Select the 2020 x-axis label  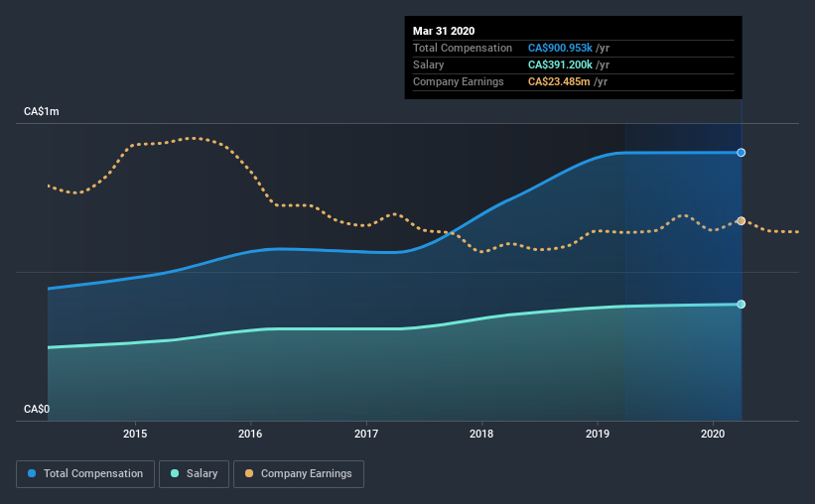pyautogui.click(x=713, y=434)
